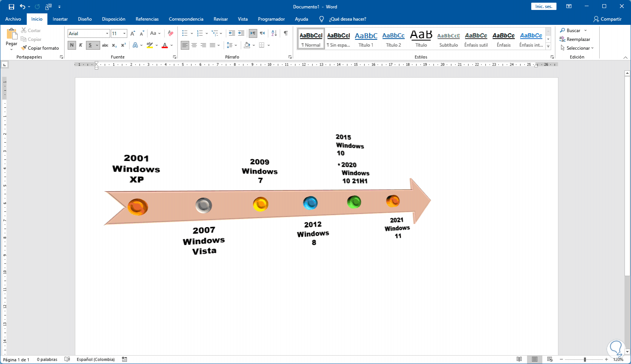Shrink font size with the smaller A icon
The image size is (631, 364).
tap(142, 34)
